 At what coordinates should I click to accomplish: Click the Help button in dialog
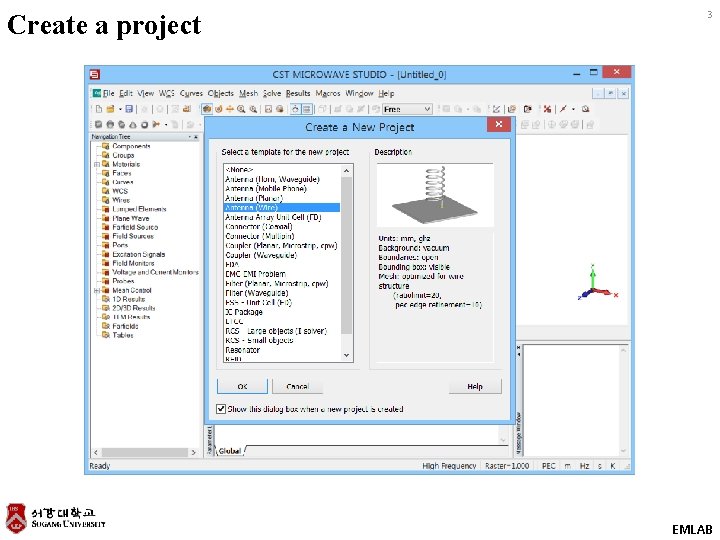[x=475, y=386]
